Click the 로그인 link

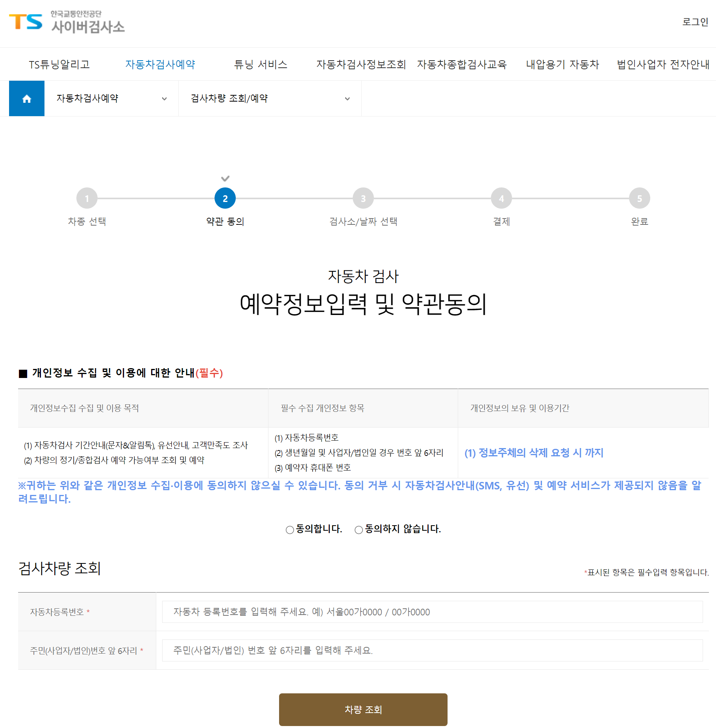(695, 22)
